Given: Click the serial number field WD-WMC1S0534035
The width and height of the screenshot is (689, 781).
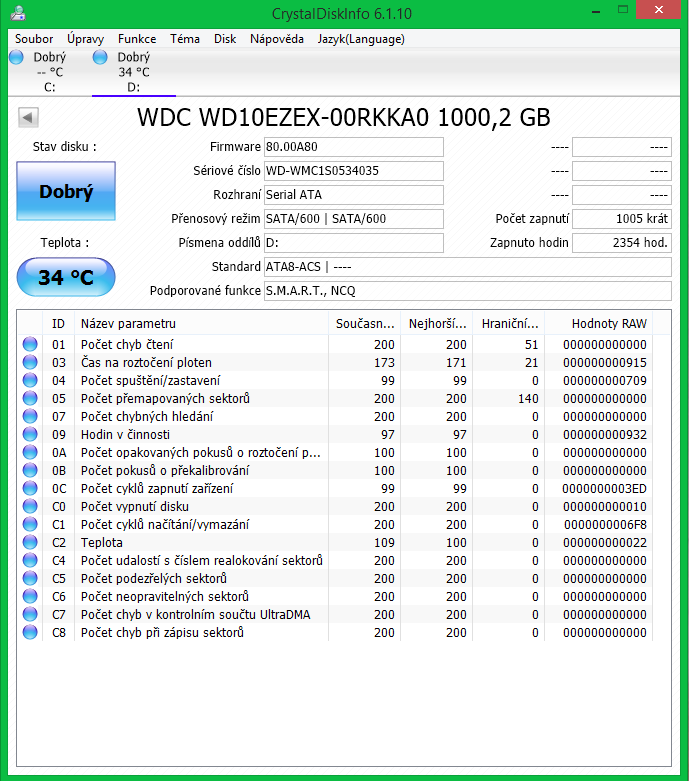Looking at the screenshot, I should point(354,171).
